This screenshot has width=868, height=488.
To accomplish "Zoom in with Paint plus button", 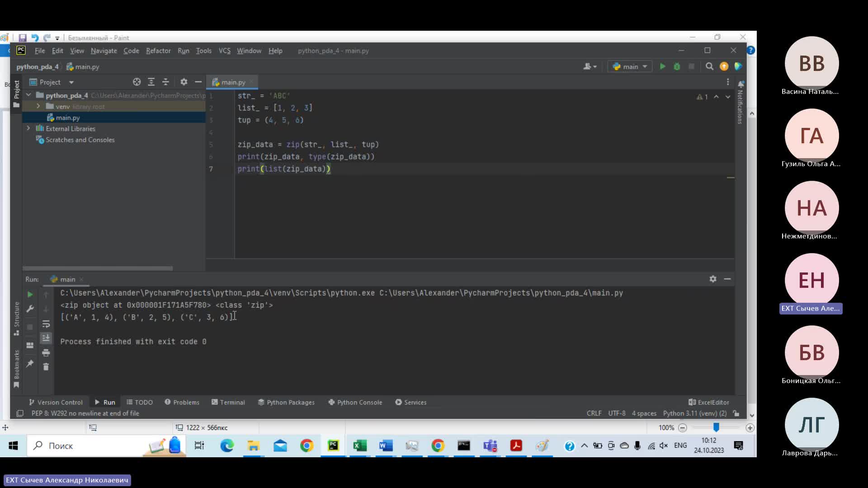I will click(x=750, y=427).
